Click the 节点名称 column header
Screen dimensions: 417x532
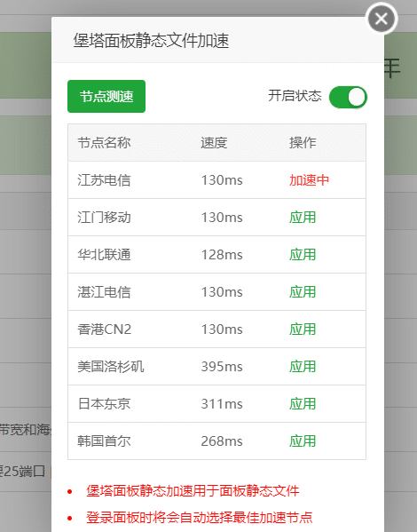tap(104, 143)
